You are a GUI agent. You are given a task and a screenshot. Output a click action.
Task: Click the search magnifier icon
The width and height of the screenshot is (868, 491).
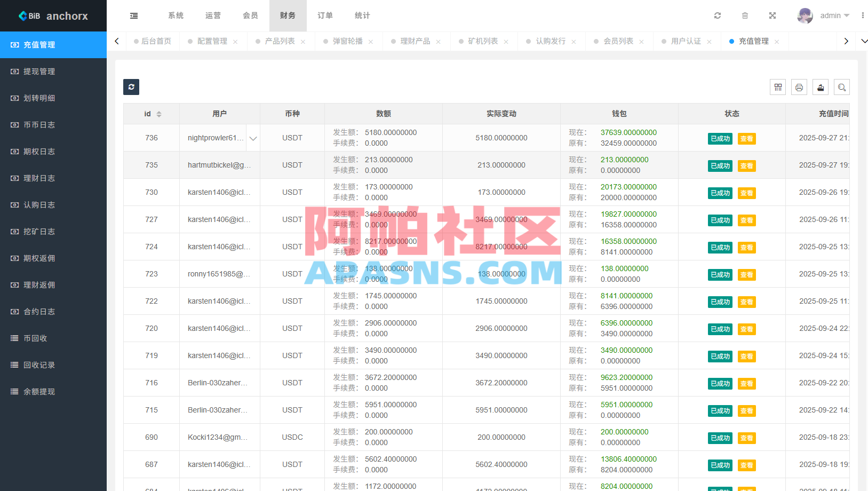[842, 87]
